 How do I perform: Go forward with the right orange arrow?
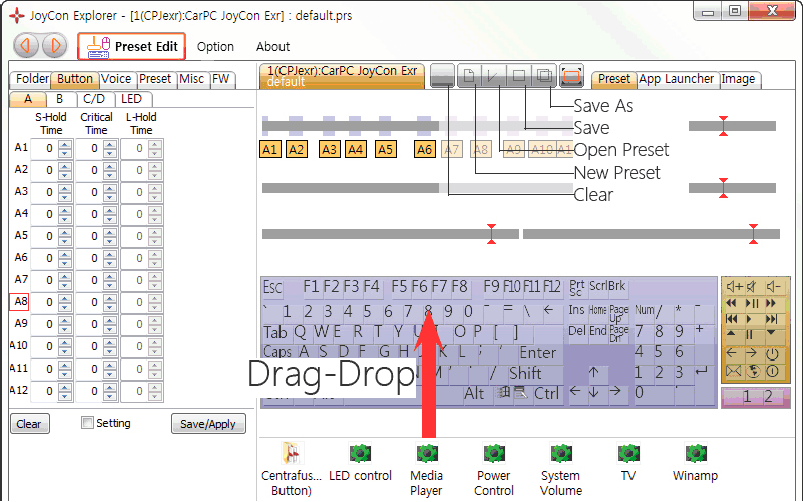tap(54, 46)
